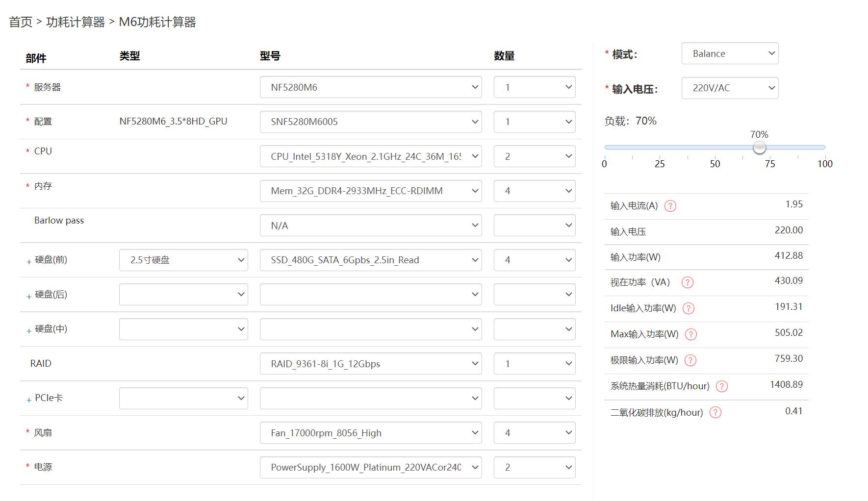
Task: Open the 模式 Balance dropdown
Action: click(x=730, y=53)
